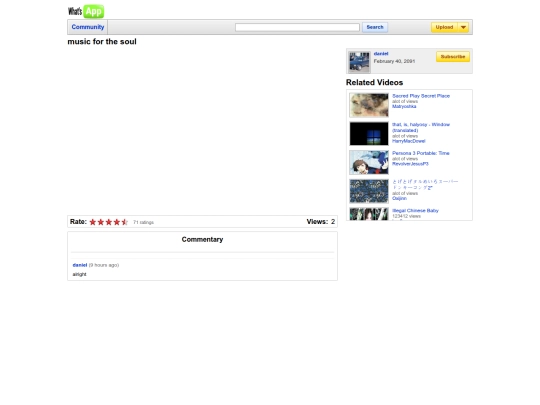Viewport: 540px width, 405px height.
Task: Rate the video two stars
Action: coord(101,222)
